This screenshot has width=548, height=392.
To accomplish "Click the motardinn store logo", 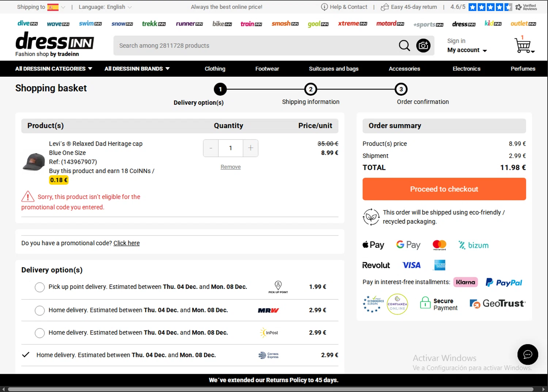I will (x=390, y=23).
